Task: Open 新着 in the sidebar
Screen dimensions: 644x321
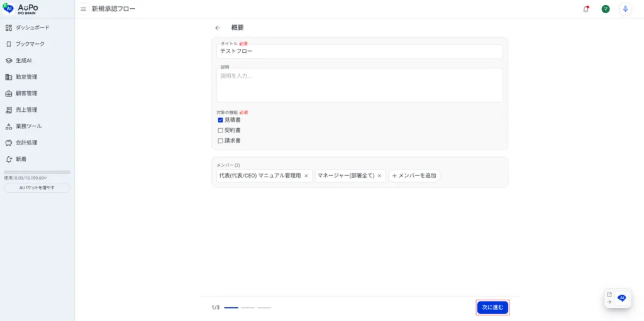Action: point(37,159)
